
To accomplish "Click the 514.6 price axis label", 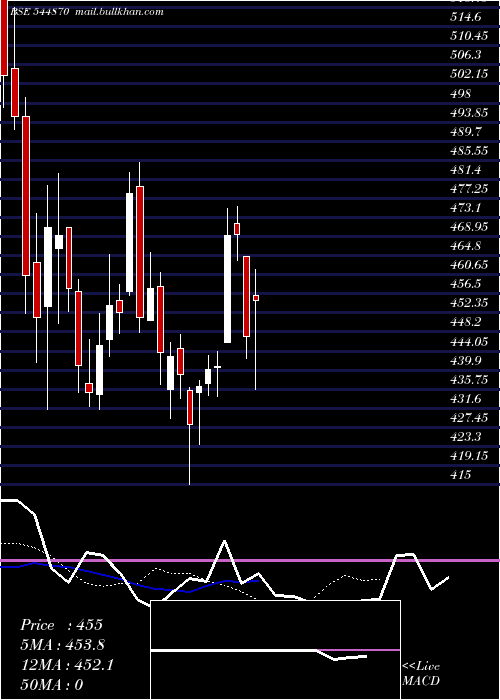I will point(465,17).
